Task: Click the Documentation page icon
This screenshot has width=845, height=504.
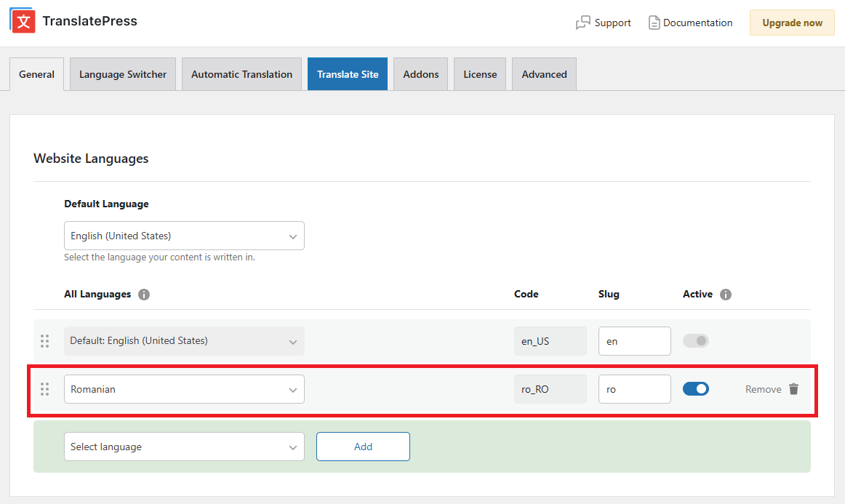Action: coord(655,23)
